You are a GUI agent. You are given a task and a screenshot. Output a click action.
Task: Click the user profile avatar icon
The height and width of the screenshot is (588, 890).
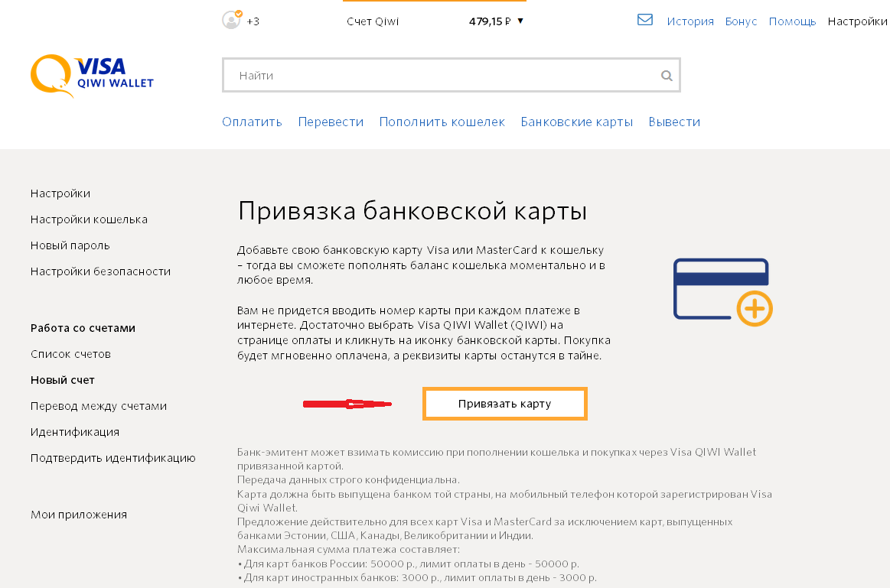(231, 21)
